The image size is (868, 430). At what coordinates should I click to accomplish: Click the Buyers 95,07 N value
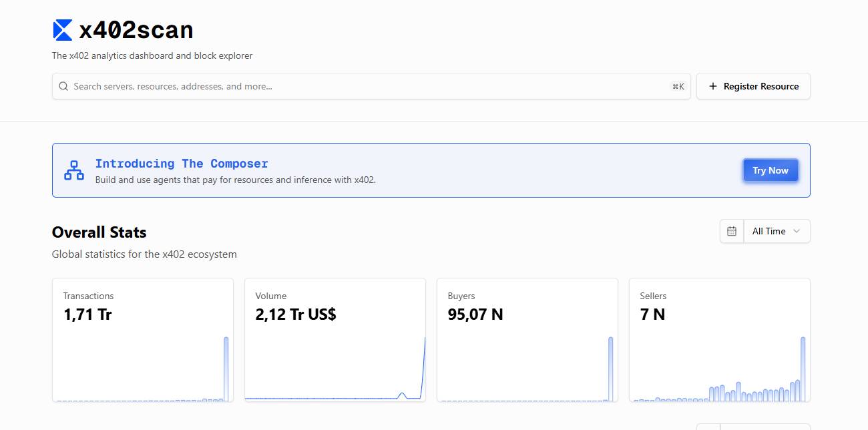point(475,314)
